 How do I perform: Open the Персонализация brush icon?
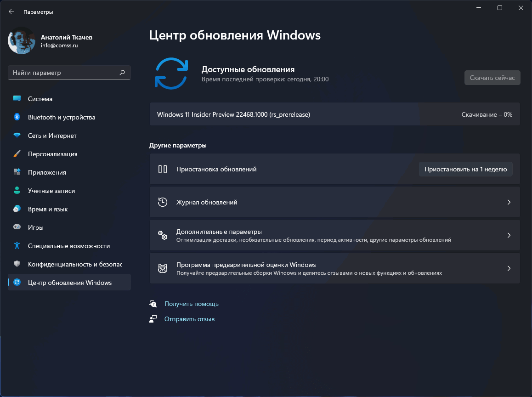(x=17, y=154)
